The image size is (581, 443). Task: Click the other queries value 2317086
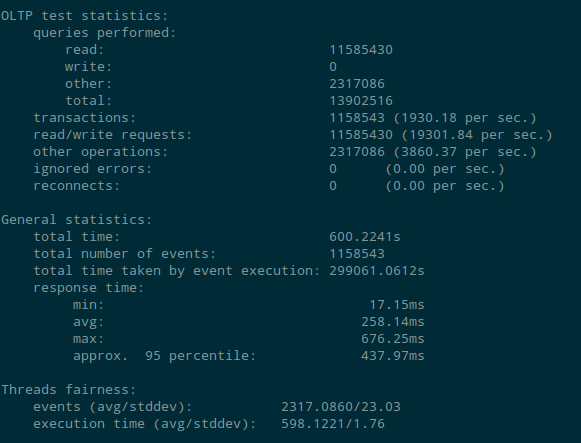[357, 84]
